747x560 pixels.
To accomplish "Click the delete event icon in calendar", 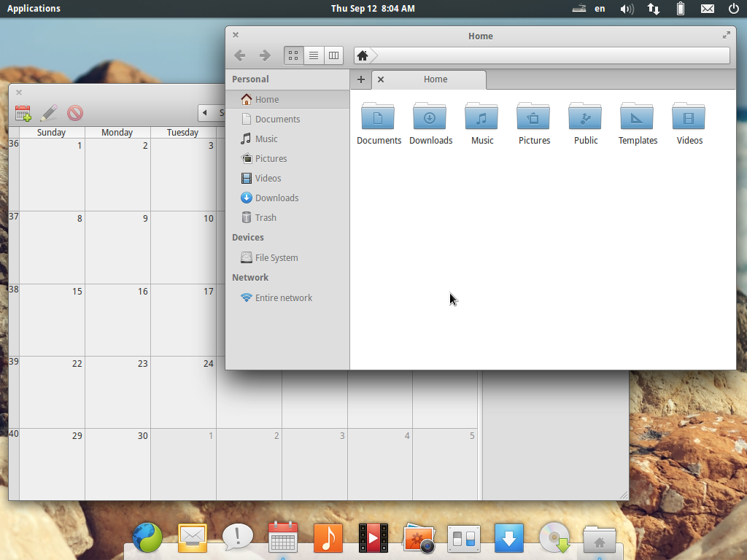I will (x=75, y=113).
